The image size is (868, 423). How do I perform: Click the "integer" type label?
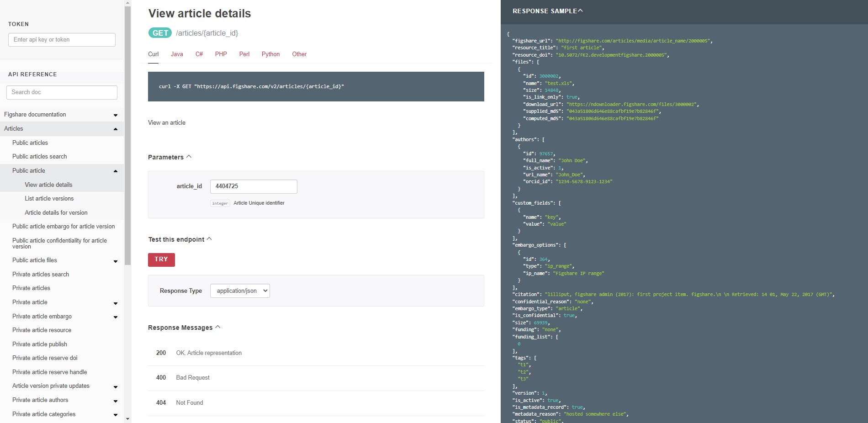(220, 203)
